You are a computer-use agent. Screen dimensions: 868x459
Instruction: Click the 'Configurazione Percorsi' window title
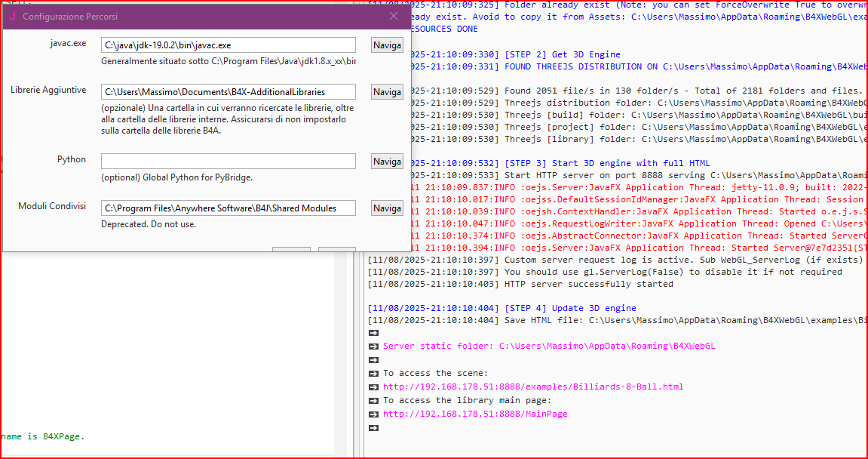(70, 17)
